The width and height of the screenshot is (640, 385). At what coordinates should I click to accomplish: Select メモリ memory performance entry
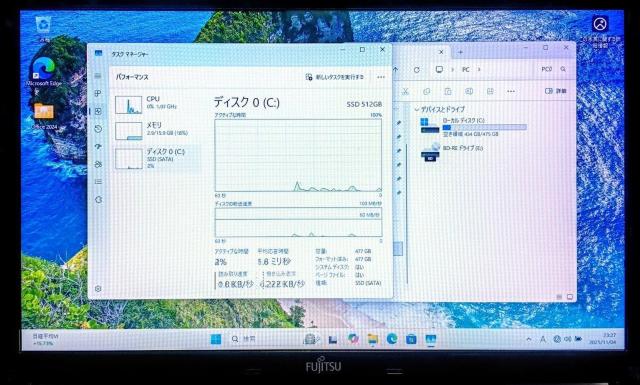pyautogui.click(x=157, y=131)
